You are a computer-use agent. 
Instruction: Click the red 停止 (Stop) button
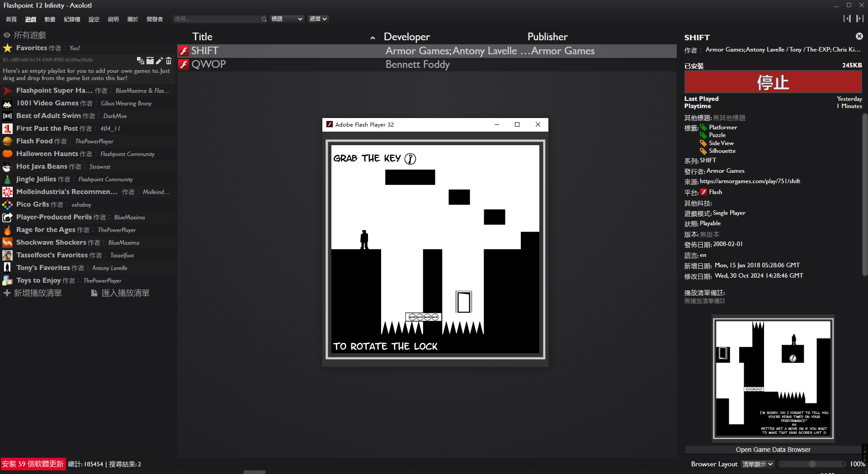point(773,82)
